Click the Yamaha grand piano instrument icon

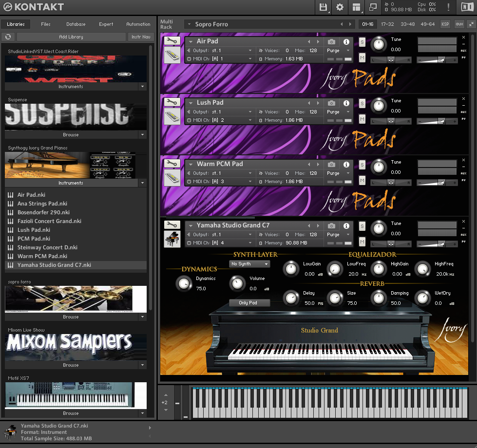(x=172, y=239)
